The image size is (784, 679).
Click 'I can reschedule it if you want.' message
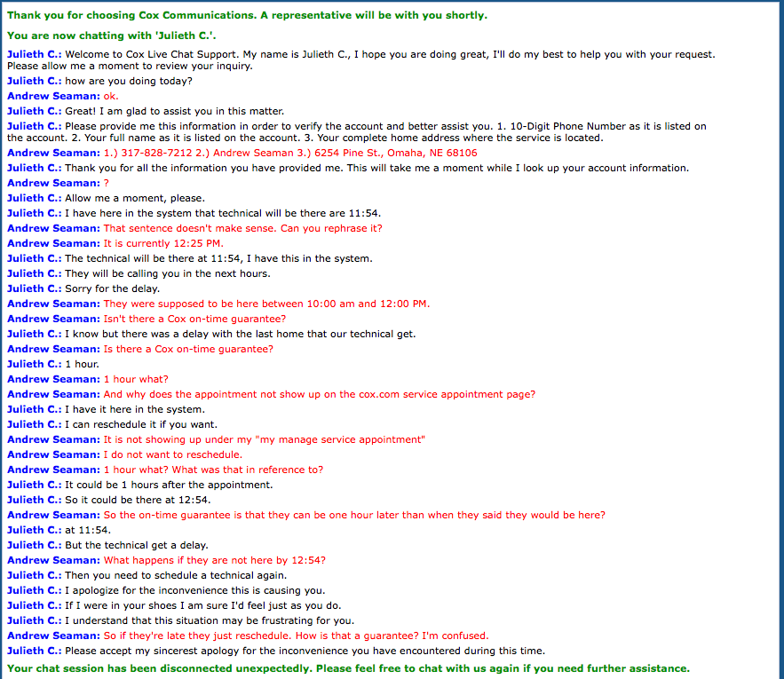pos(112,424)
